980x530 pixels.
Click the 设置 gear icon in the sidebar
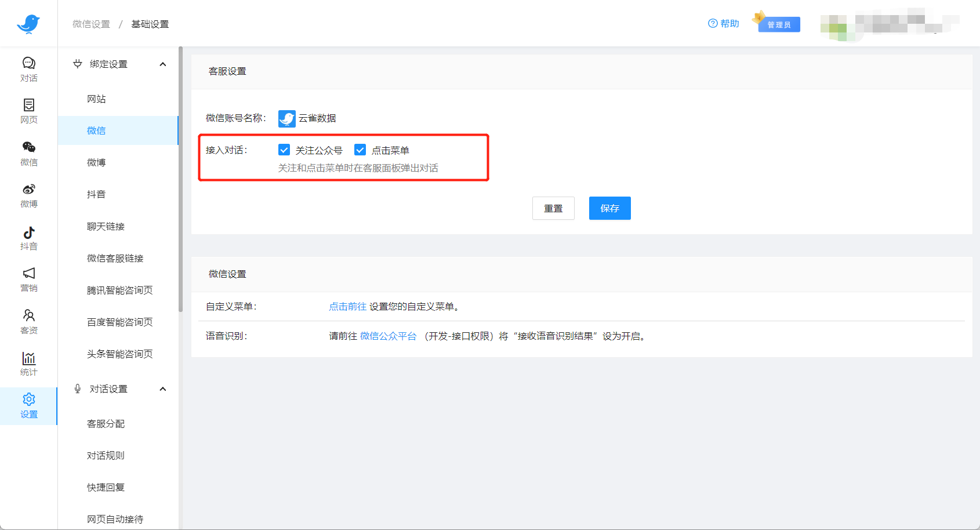(x=28, y=405)
